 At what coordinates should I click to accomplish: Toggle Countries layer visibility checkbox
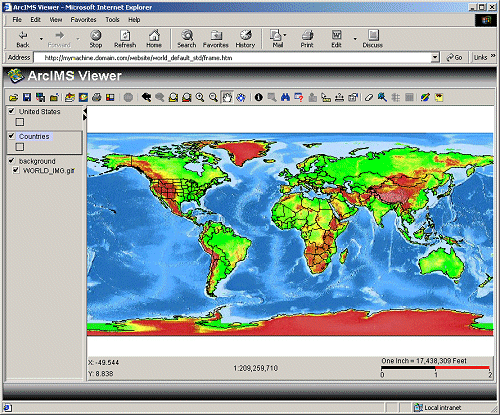coord(12,136)
